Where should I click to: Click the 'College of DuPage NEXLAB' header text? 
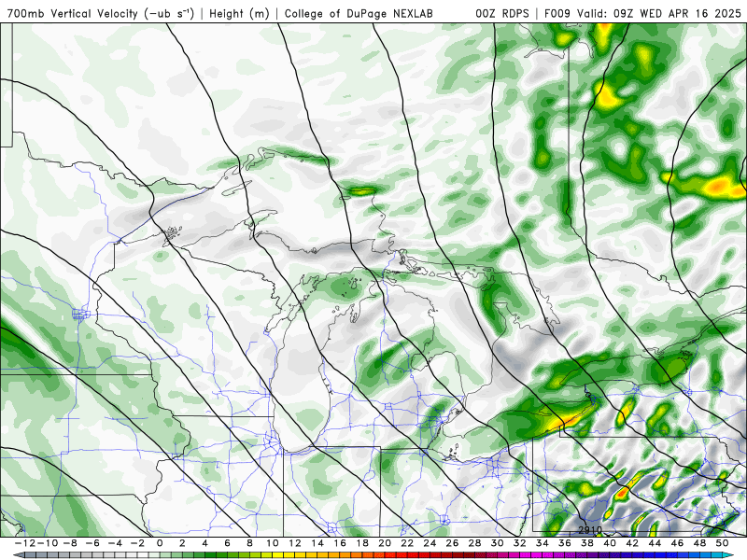[359, 13]
